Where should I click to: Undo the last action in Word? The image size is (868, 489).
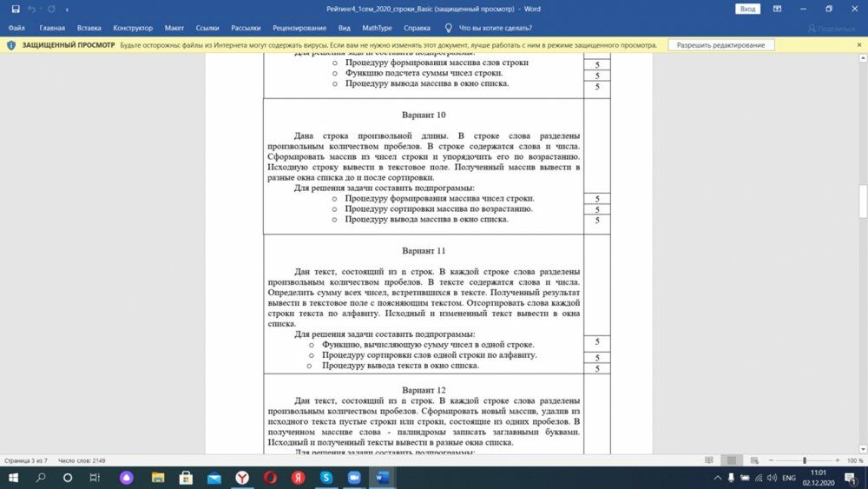point(31,9)
